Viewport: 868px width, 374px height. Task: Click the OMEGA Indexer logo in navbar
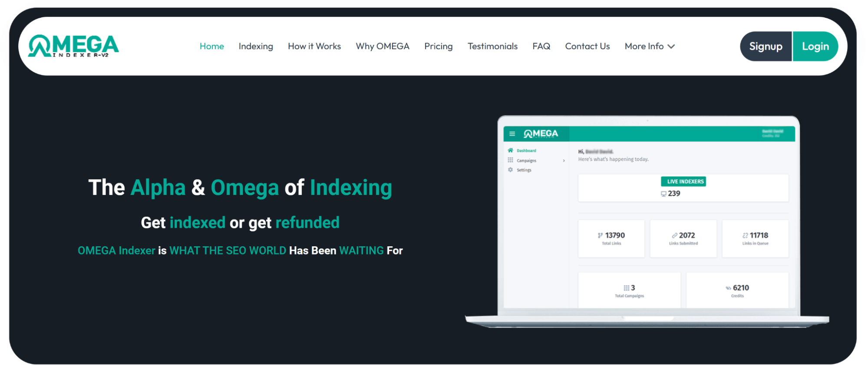[x=73, y=46]
